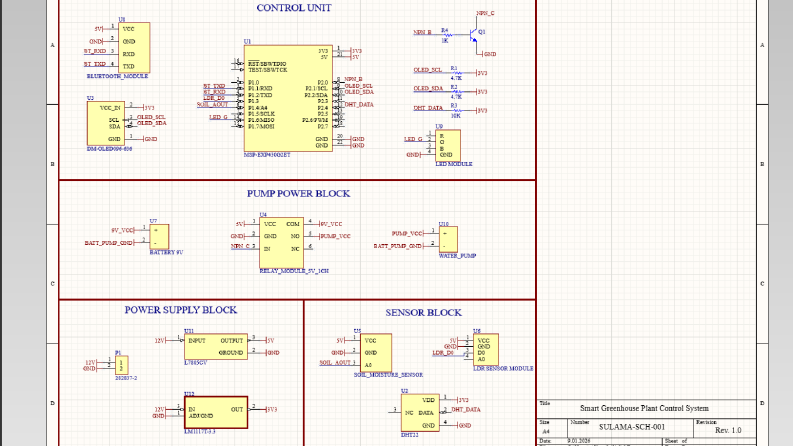The width and height of the screenshot is (793, 446).
Task: Click the POWER SUPPLY BLOCK title
Action: (x=181, y=310)
